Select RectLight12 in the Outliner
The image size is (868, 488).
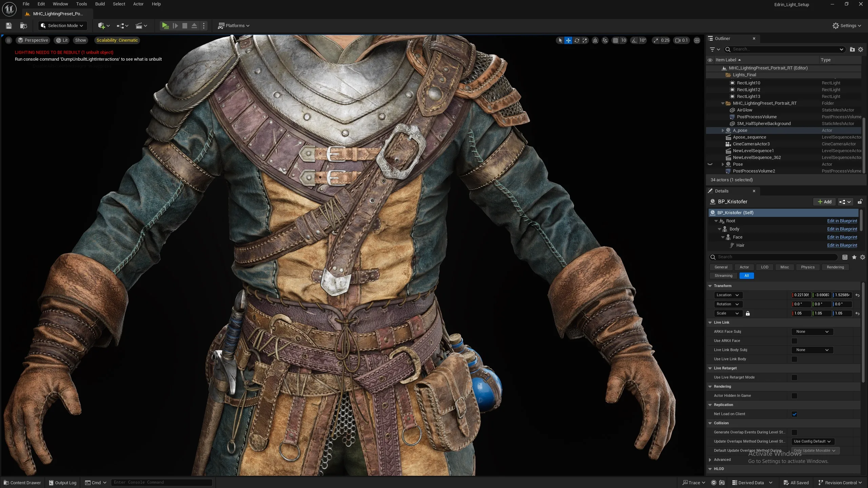[749, 90]
